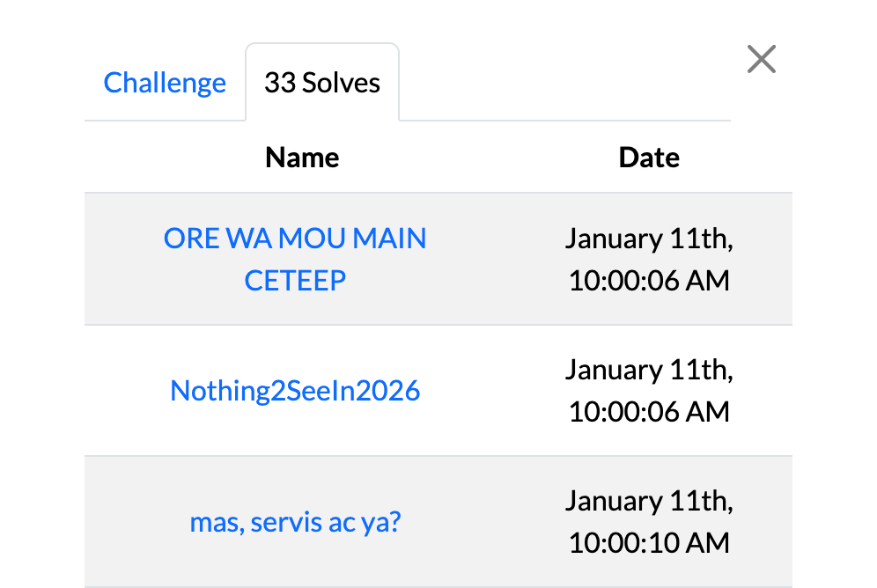Open the Nothing2SeeIn2026 team profile
The height and width of the screenshot is (588, 877).
pyautogui.click(x=295, y=390)
